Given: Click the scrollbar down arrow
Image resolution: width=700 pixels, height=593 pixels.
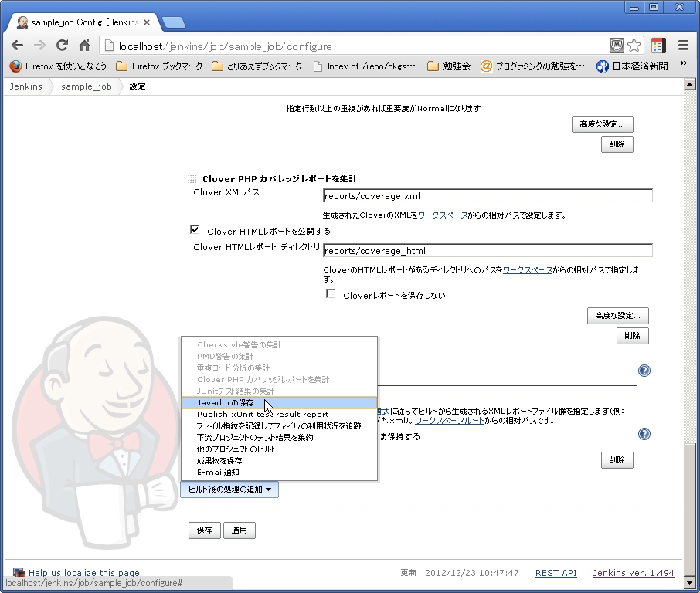Looking at the screenshot, I should [689, 583].
